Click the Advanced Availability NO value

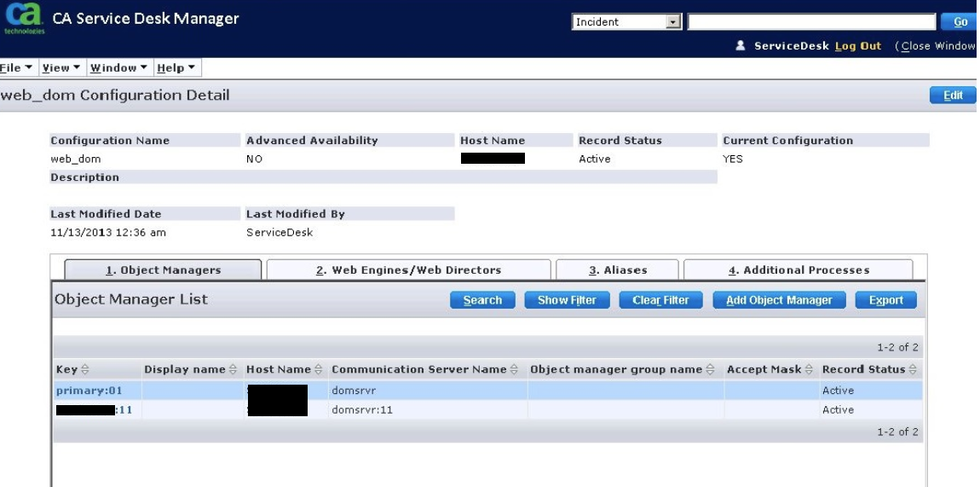255,159
